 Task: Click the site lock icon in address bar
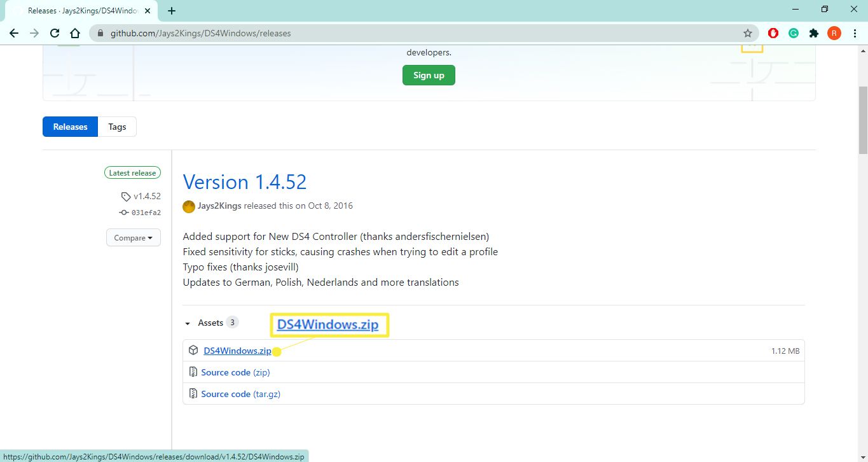pyautogui.click(x=100, y=33)
